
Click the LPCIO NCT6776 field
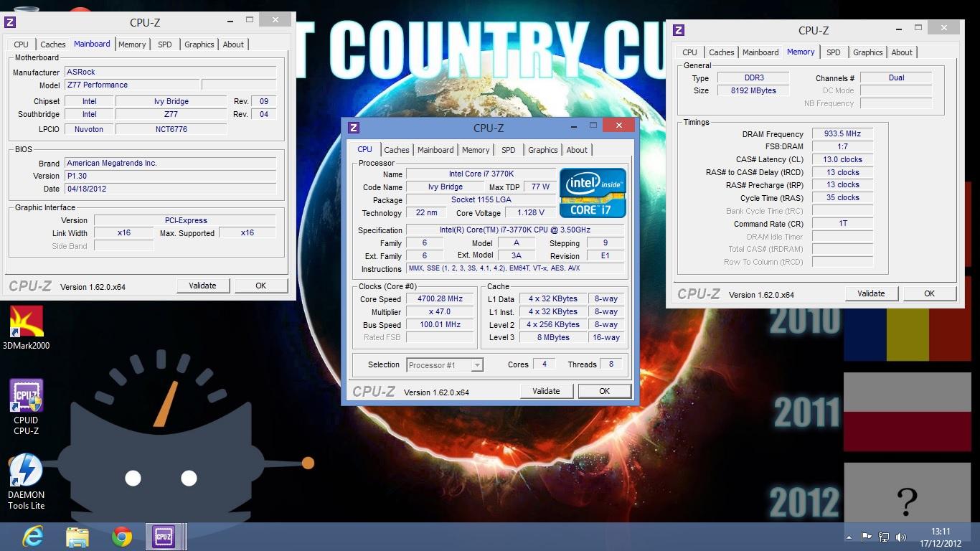click(x=171, y=130)
